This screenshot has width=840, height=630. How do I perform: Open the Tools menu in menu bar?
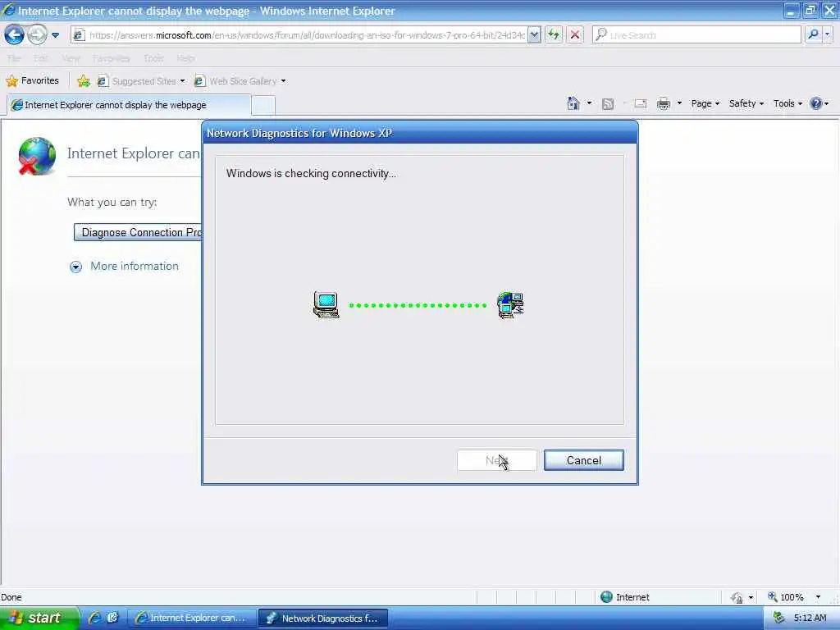click(x=153, y=58)
